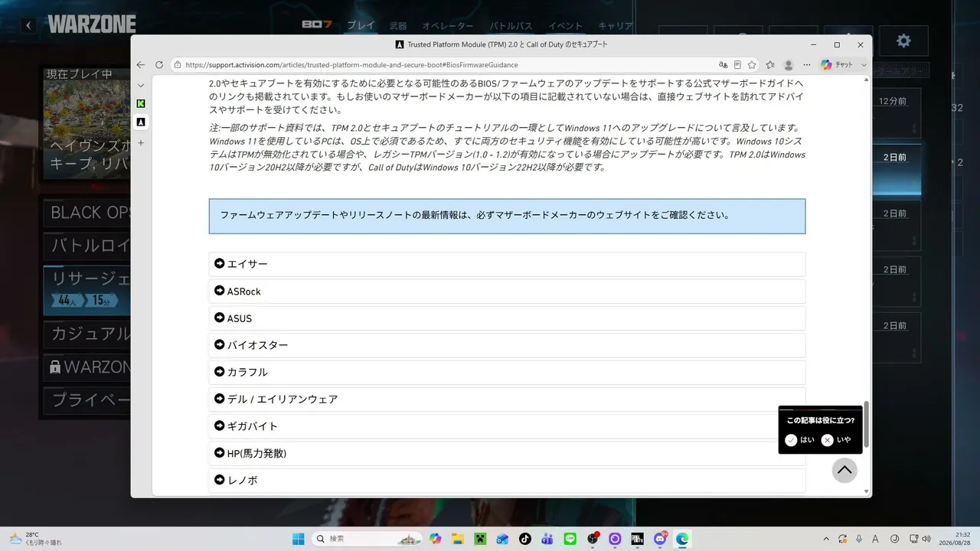The width and height of the screenshot is (980, 551).
Task: Expand the エイサー accordion row
Action: coord(507,264)
